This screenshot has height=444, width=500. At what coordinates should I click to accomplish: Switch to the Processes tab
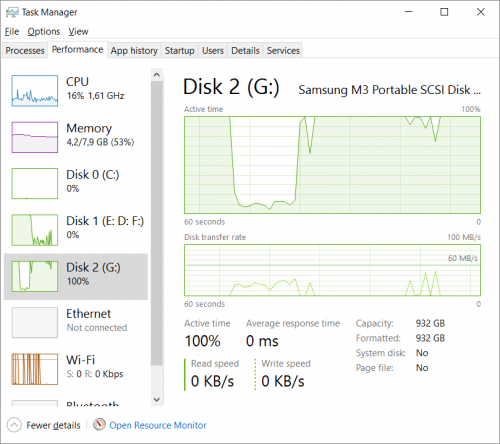[25, 50]
